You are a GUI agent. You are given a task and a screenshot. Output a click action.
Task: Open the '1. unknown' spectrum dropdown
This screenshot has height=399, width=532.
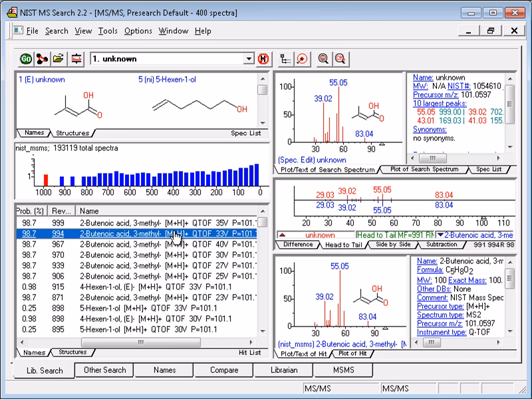[249, 59]
